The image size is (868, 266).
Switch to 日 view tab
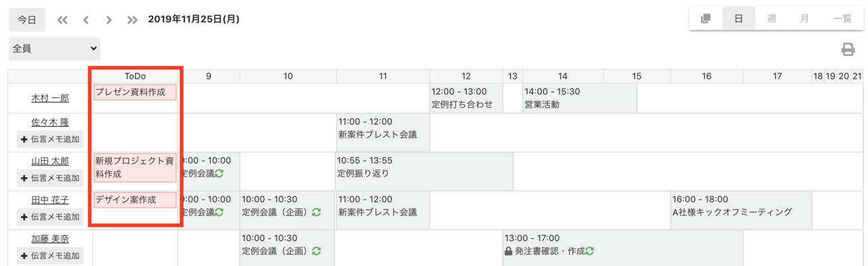click(738, 19)
